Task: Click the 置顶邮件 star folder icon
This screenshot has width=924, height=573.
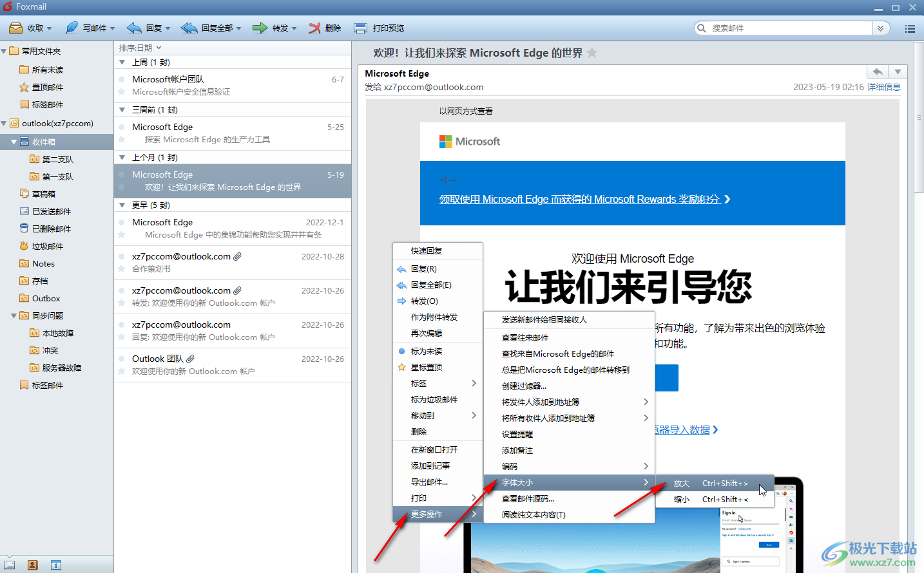Action: tap(24, 87)
